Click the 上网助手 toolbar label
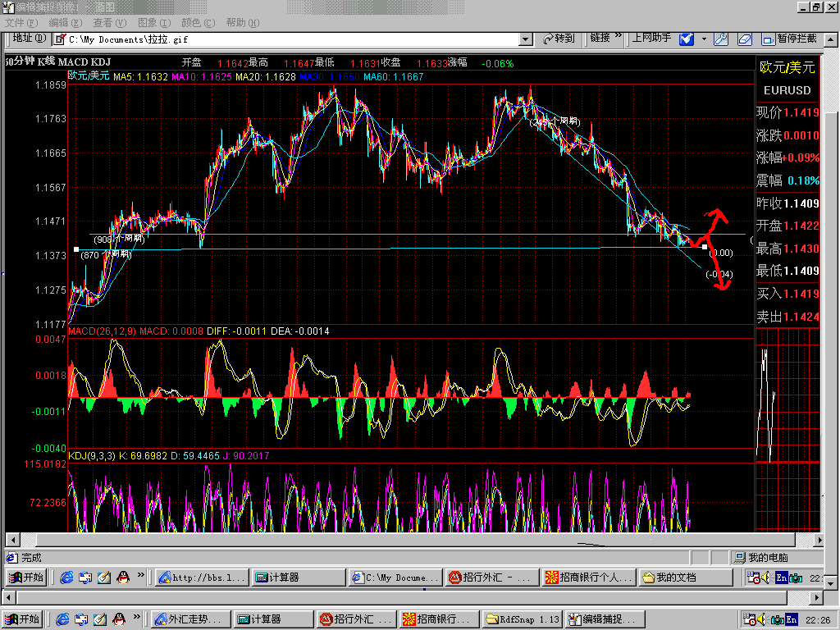This screenshot has height=630, width=840. tap(651, 38)
